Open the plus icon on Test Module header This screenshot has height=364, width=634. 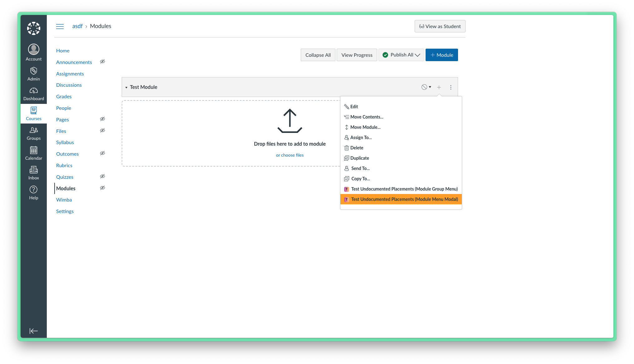439,87
